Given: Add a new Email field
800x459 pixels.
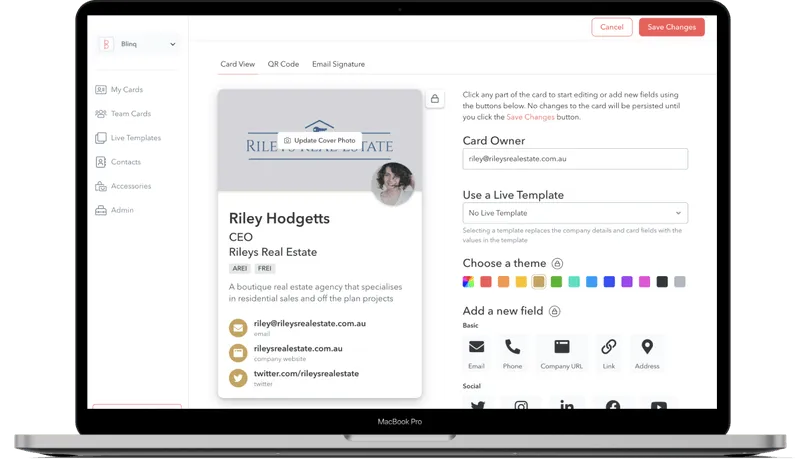Looking at the screenshot, I should (477, 354).
